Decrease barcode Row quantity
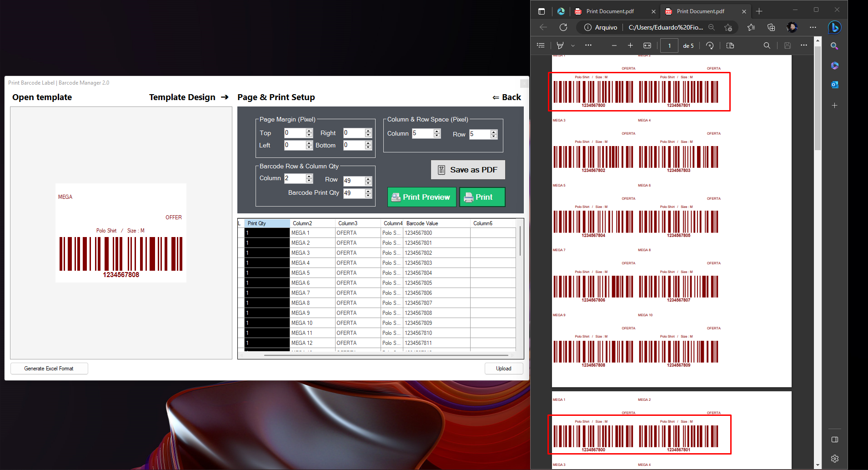868x470 pixels. [368, 183]
